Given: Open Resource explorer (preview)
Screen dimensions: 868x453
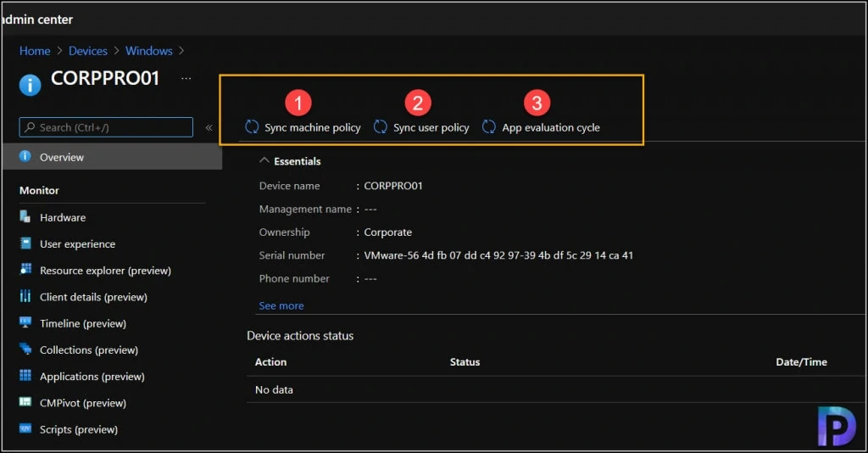Looking at the screenshot, I should (x=105, y=271).
